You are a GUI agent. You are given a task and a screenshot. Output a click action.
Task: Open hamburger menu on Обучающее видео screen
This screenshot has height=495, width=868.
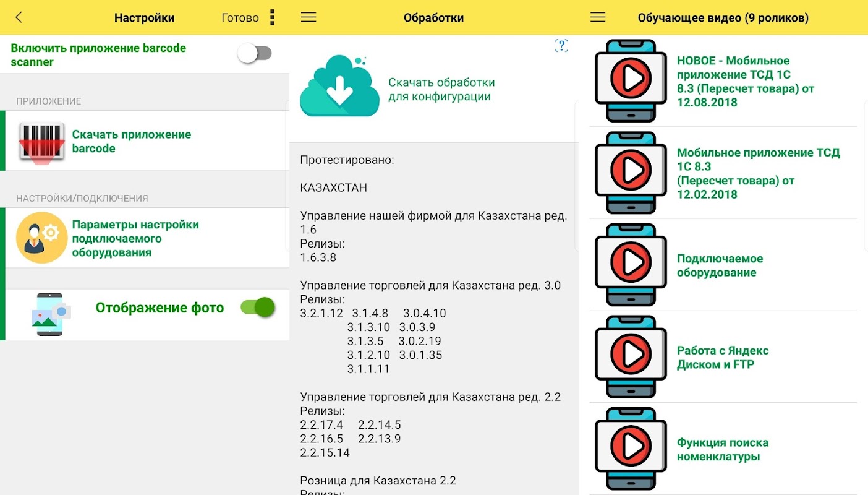[x=598, y=17]
